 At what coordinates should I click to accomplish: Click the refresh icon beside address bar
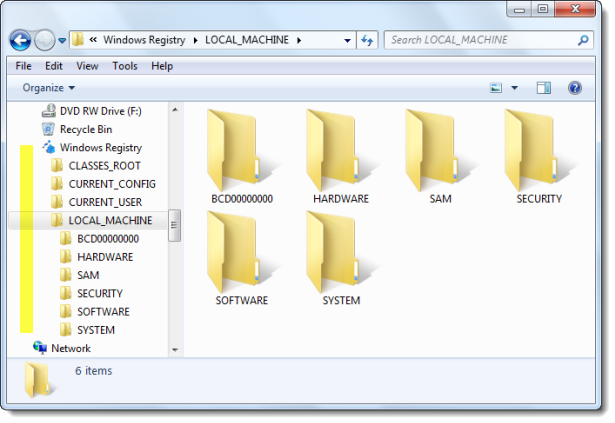[367, 40]
